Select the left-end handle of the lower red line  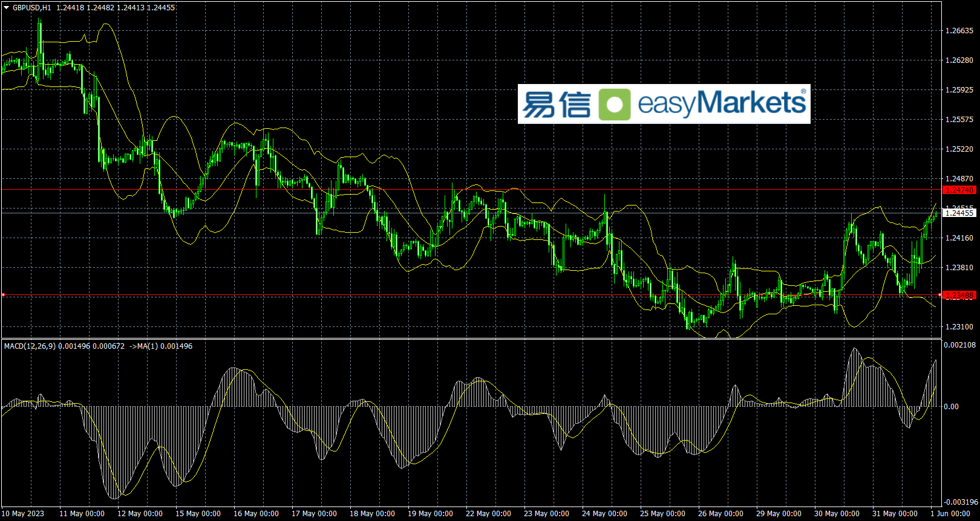coord(4,295)
